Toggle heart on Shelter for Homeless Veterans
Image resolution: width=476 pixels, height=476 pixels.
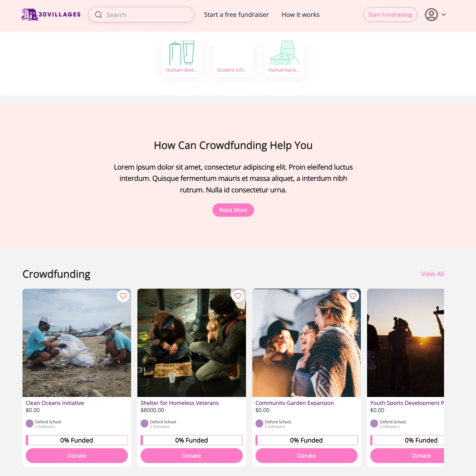coord(238,296)
